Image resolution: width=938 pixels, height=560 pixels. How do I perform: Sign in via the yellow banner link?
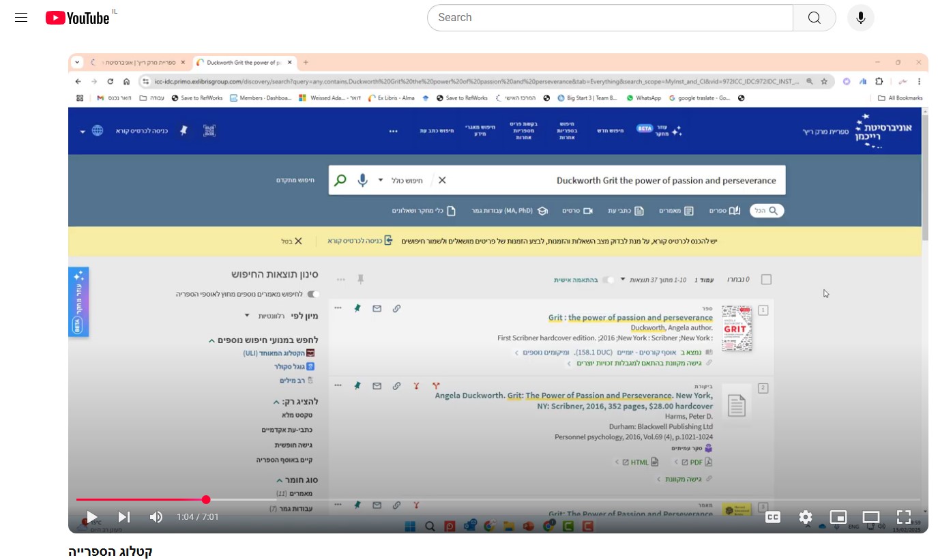[x=360, y=241]
